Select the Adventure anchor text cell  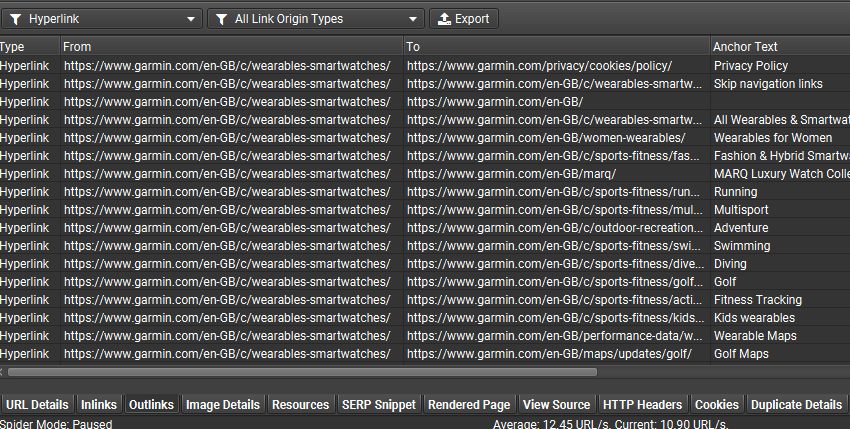coord(780,228)
